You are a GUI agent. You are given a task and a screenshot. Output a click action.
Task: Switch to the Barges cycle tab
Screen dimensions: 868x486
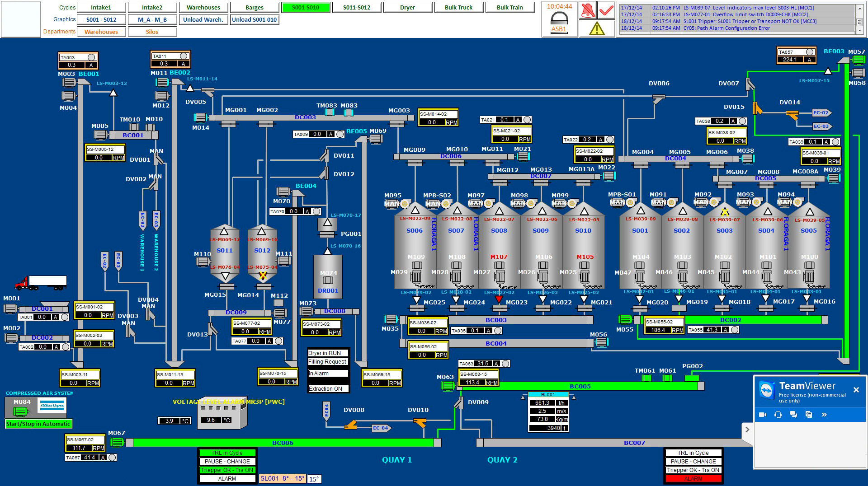coord(255,7)
